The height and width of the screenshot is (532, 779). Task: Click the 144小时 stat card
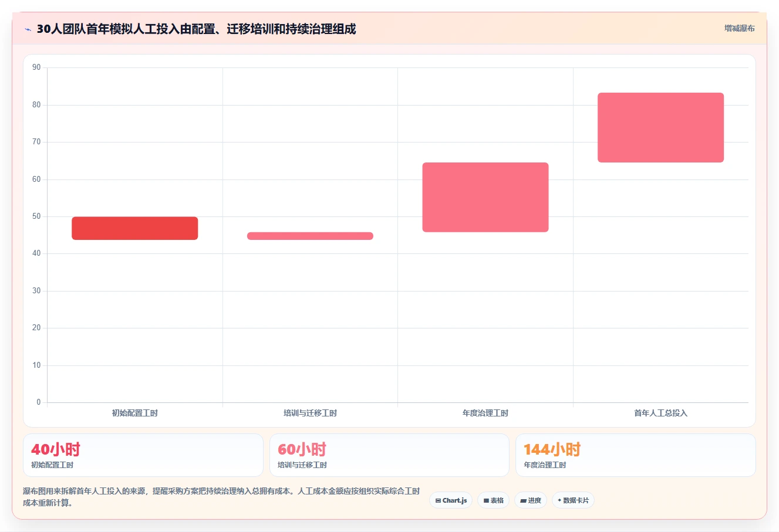(x=635, y=455)
